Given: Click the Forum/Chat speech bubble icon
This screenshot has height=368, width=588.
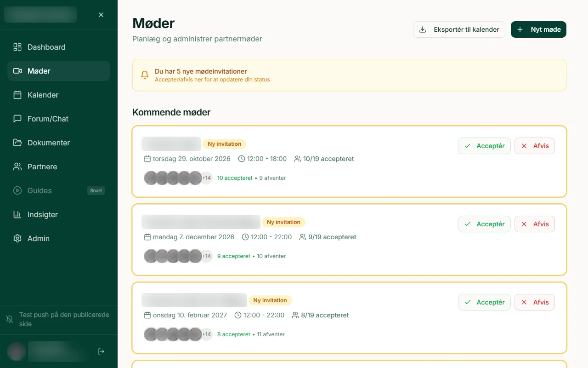Looking at the screenshot, I should [x=17, y=119].
